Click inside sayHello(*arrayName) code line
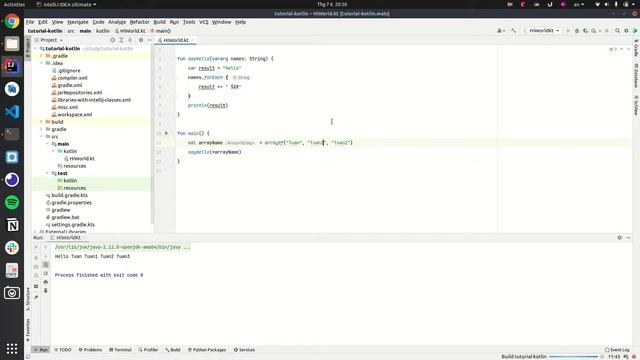The height and width of the screenshot is (360, 640). pyautogui.click(x=215, y=152)
